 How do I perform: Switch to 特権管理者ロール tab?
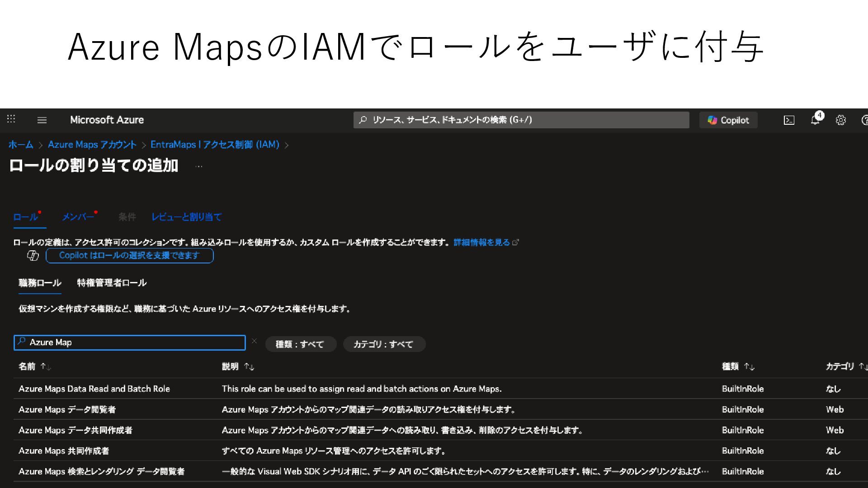tap(112, 283)
